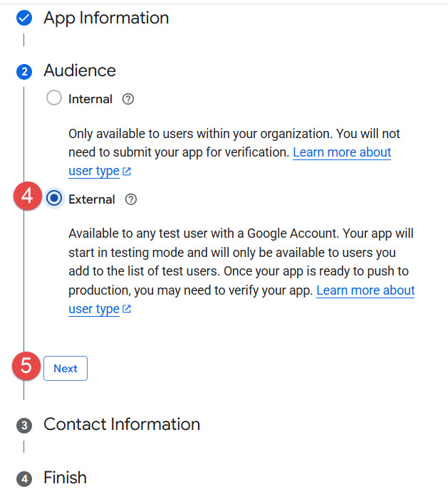The width and height of the screenshot is (448, 494).
Task: Open help tooltip icon next to Internal
Action: pyautogui.click(x=128, y=99)
